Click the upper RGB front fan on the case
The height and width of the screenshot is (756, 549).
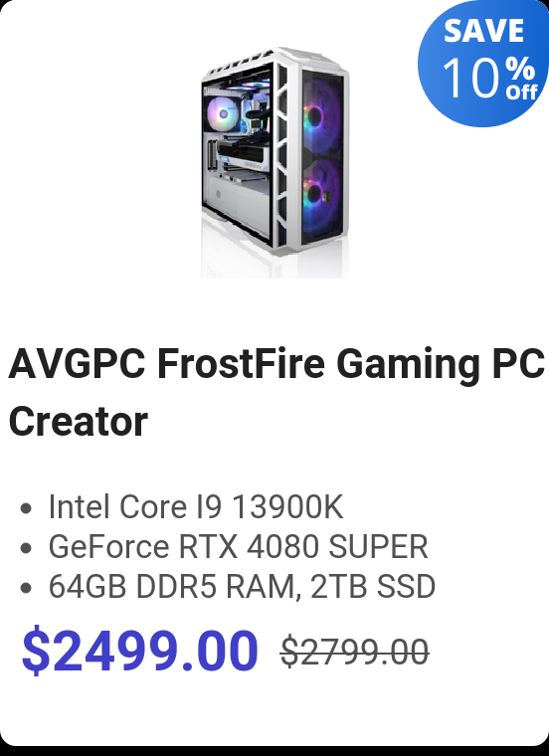[314, 115]
